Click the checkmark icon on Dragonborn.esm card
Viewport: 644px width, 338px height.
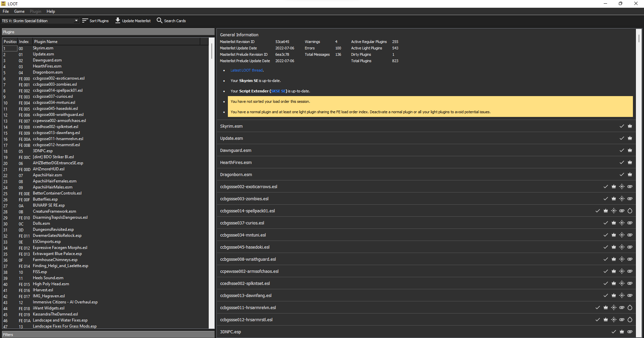click(x=622, y=174)
